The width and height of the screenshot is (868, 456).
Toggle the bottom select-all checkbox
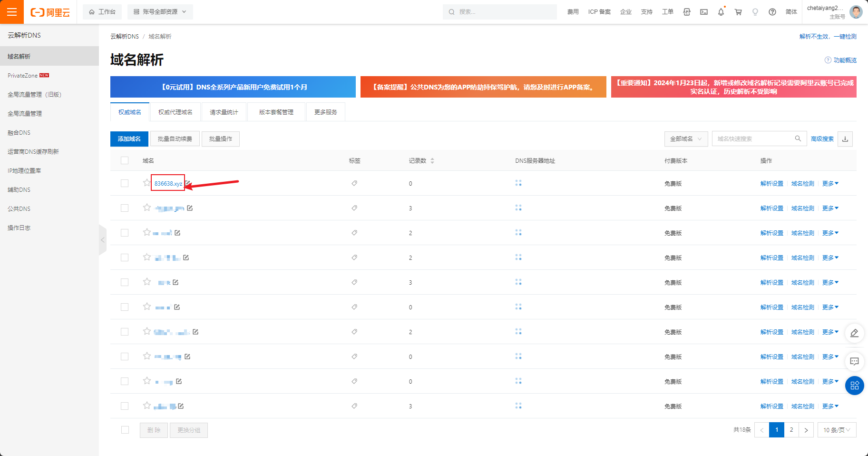pos(125,430)
